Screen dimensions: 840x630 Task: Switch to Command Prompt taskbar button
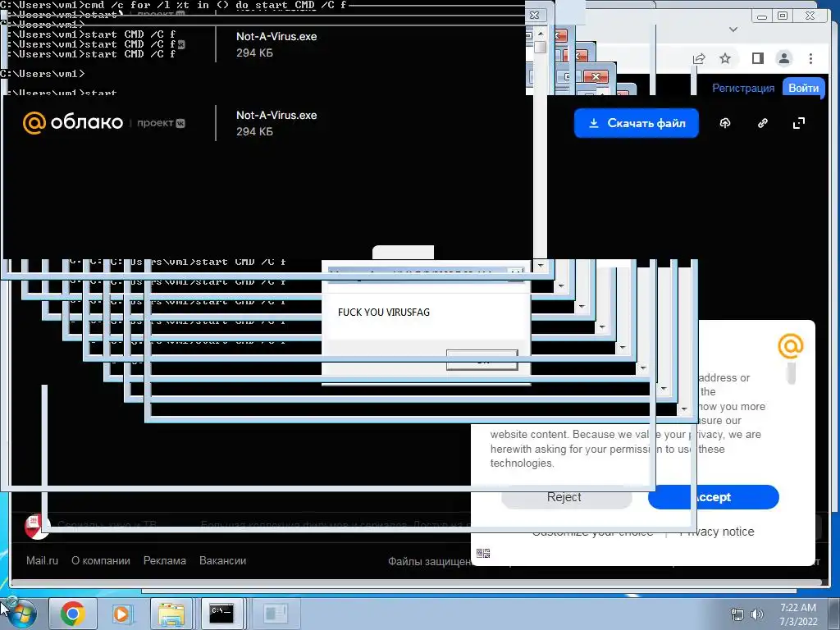221,614
